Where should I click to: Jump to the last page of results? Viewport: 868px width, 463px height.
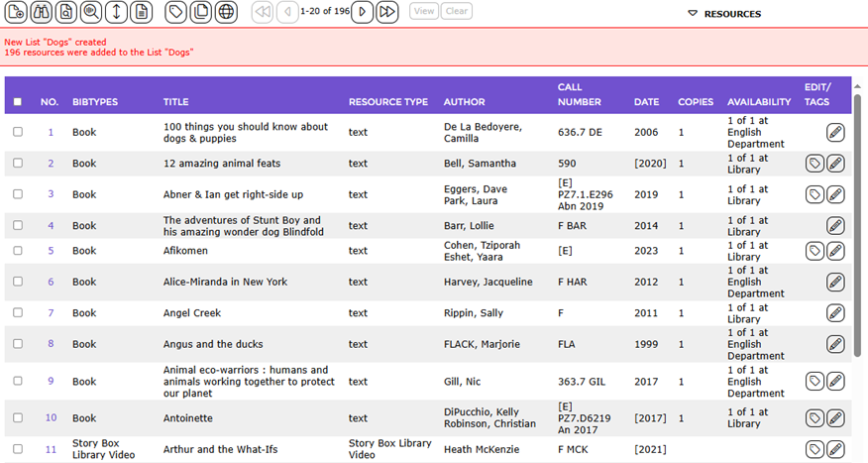(x=387, y=12)
